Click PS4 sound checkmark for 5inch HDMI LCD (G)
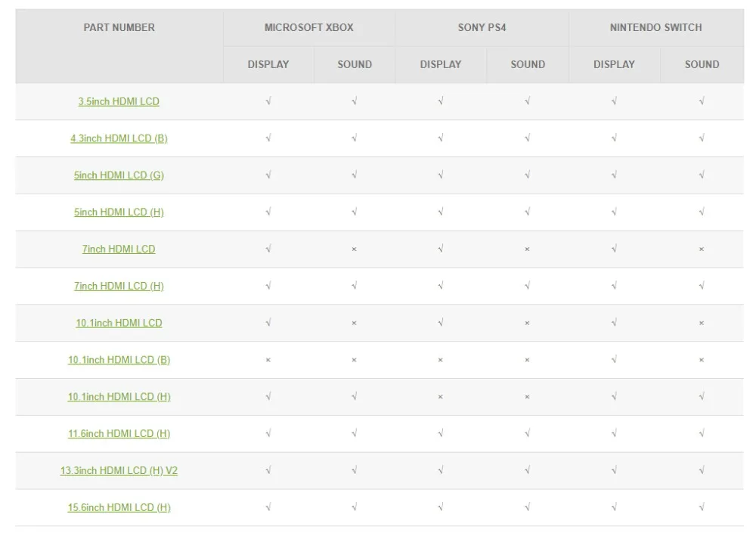The height and width of the screenshot is (536, 756). [528, 175]
